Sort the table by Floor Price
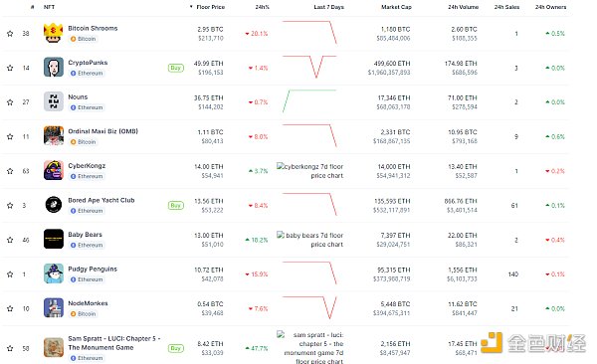This screenshot has height=364, width=597. (x=208, y=7)
